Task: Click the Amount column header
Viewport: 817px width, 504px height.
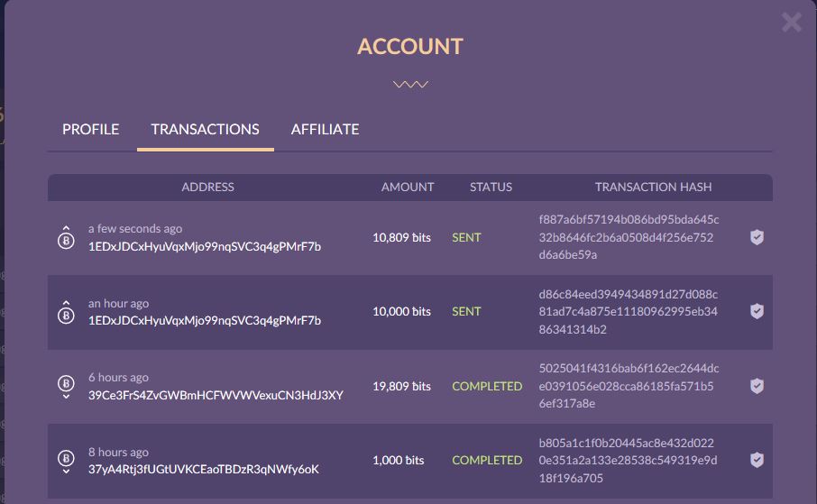Action: (408, 187)
